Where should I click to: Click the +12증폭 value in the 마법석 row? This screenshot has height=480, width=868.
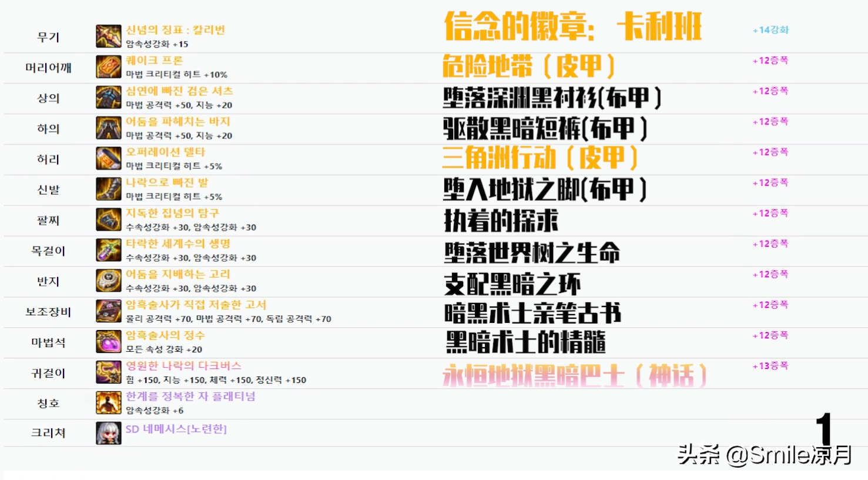point(770,335)
